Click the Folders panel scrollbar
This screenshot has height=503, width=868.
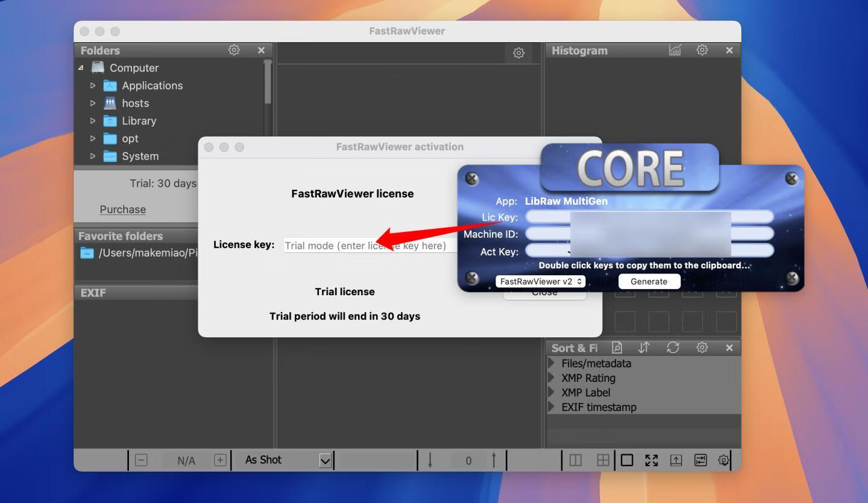tap(268, 83)
